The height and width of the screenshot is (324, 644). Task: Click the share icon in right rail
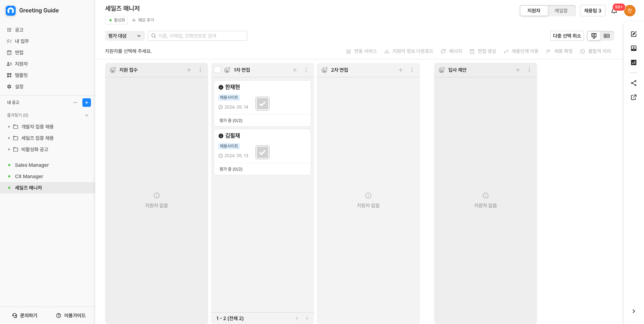634,83
